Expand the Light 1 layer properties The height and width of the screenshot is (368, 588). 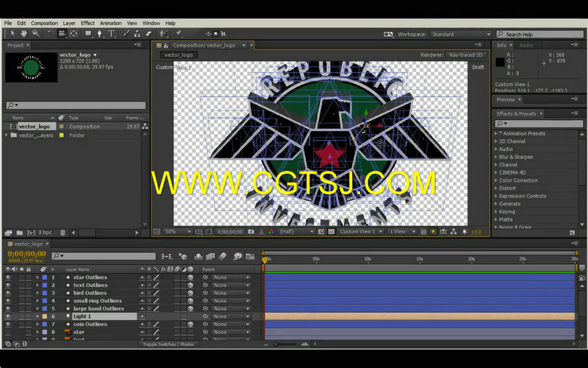pos(37,316)
